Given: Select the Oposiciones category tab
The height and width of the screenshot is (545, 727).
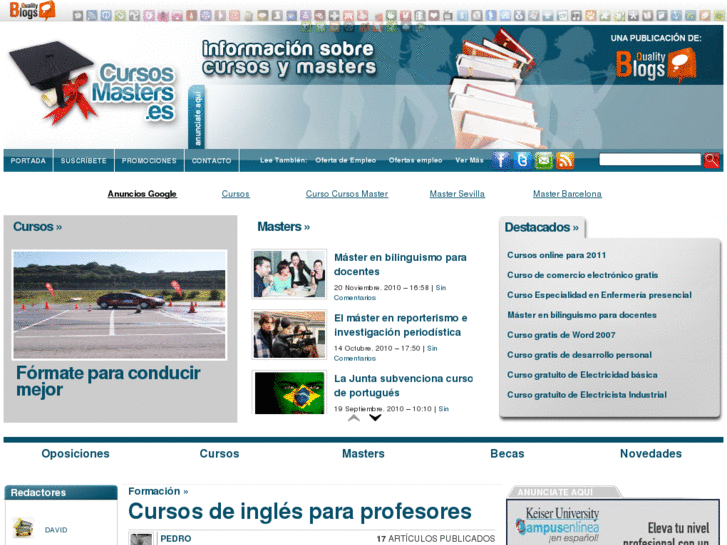Looking at the screenshot, I should click(x=76, y=454).
